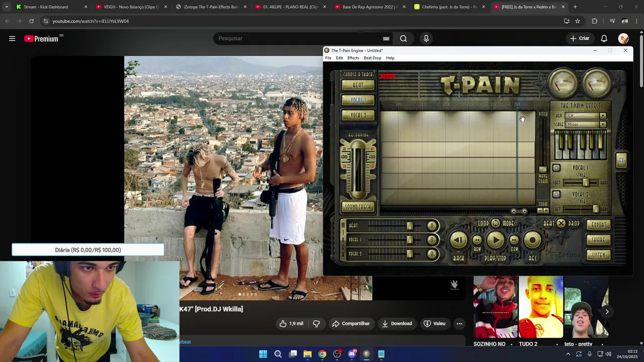Click the Valeu thanks button
This screenshot has height=362, width=644.
tap(434, 324)
